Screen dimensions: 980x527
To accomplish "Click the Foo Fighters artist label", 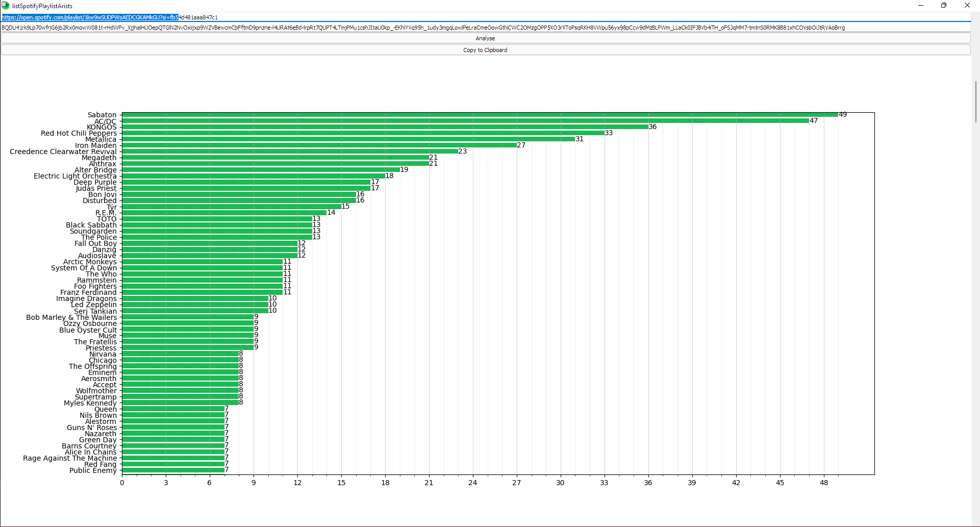I will click(95, 286).
